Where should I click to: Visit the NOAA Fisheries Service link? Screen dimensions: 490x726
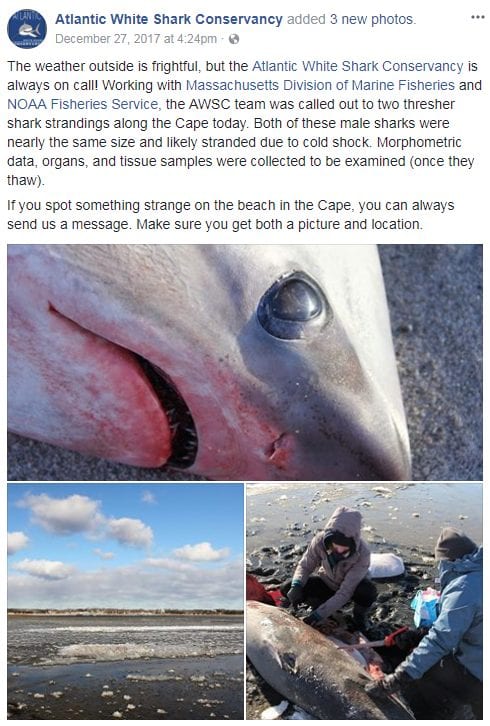84,104
